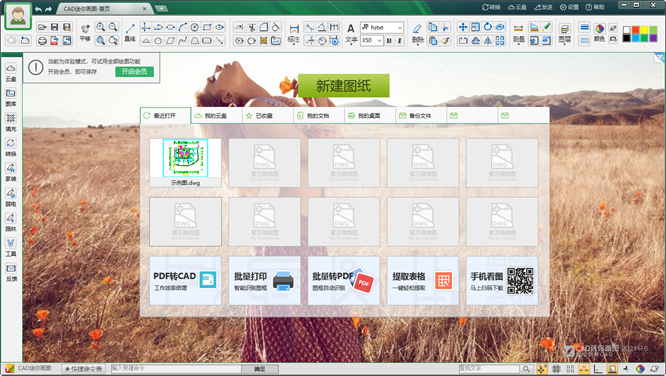The image size is (666, 376).
Task: Switch to 备份文件 tab
Action: click(421, 116)
